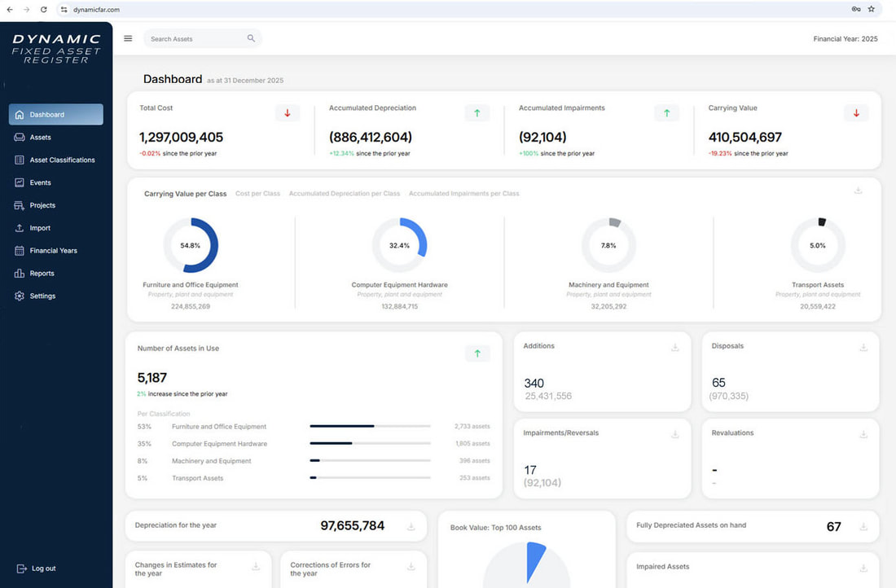Switch to Cost per Class tab
Image resolution: width=896 pixels, height=588 pixels.
click(257, 194)
